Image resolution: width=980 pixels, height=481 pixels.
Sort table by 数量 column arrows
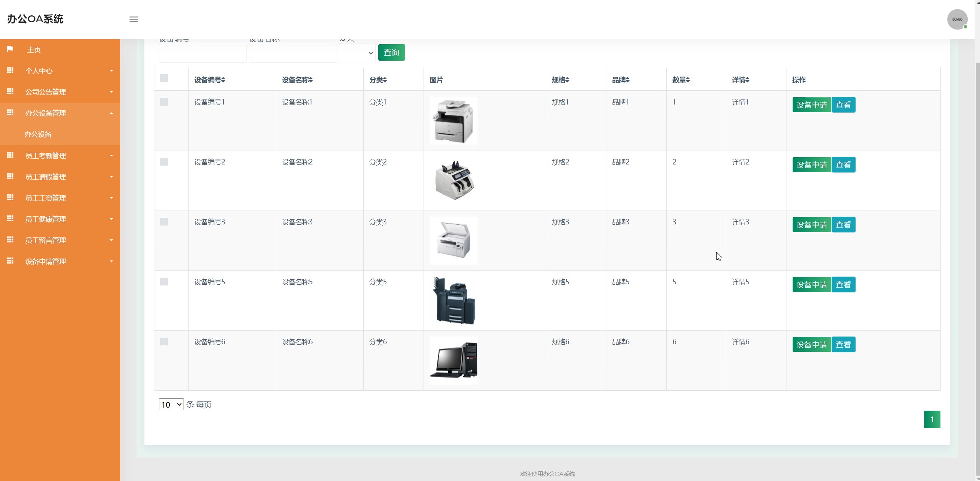point(688,80)
